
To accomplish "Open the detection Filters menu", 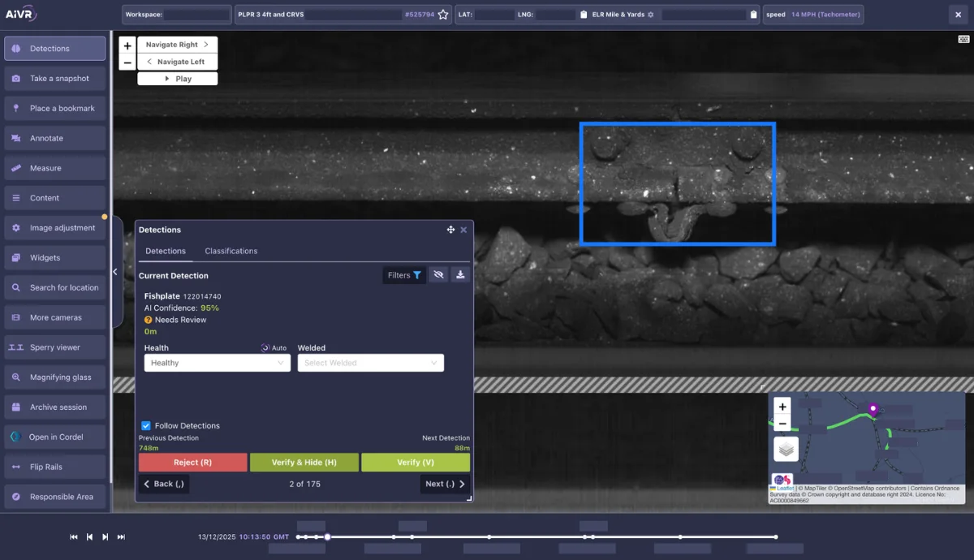I will pyautogui.click(x=404, y=275).
